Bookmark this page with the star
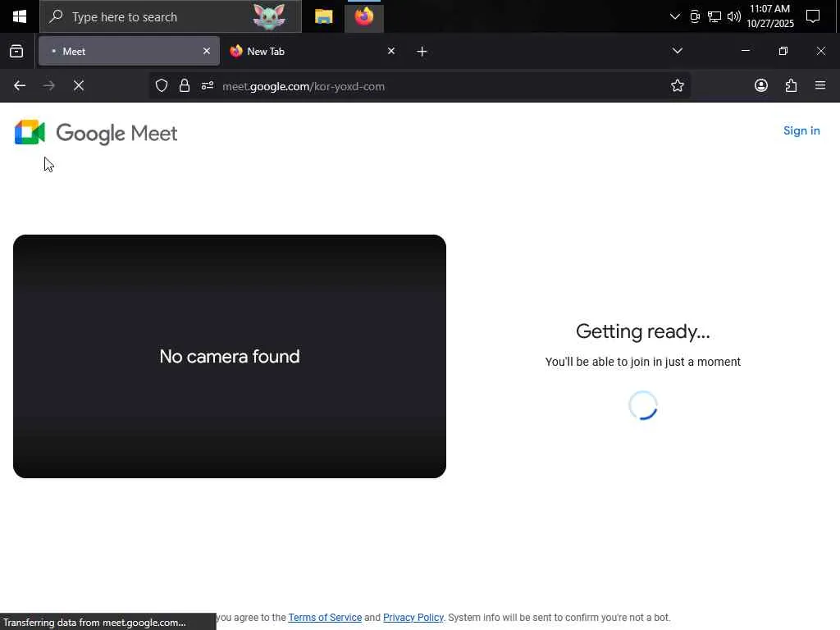The image size is (840, 630). coord(677,85)
